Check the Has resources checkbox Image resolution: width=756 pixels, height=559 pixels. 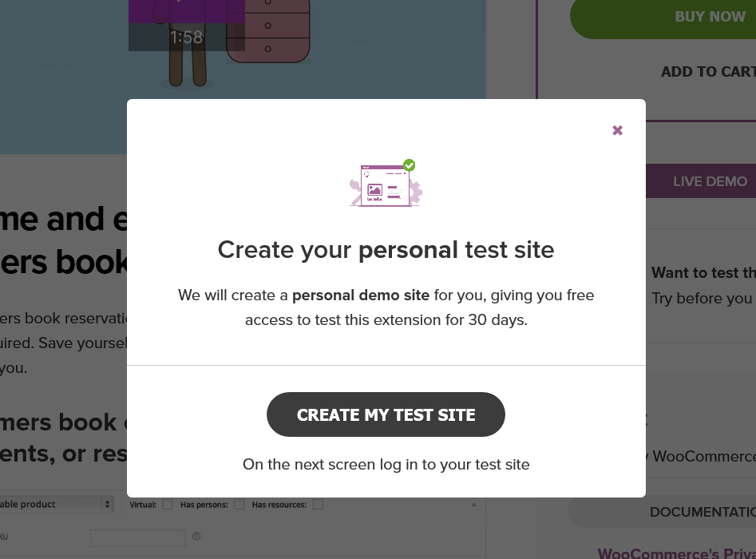click(x=318, y=505)
